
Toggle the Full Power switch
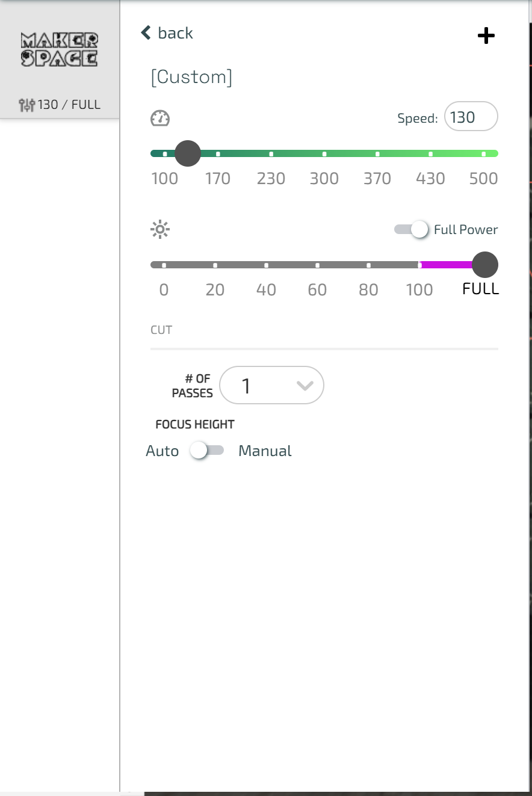[411, 229]
